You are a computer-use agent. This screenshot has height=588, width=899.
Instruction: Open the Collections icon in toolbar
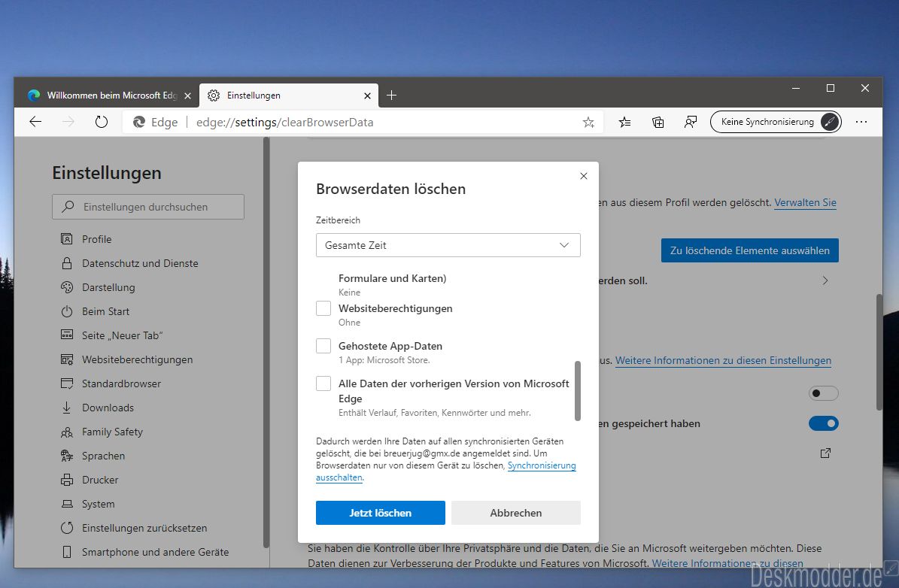[x=658, y=122]
